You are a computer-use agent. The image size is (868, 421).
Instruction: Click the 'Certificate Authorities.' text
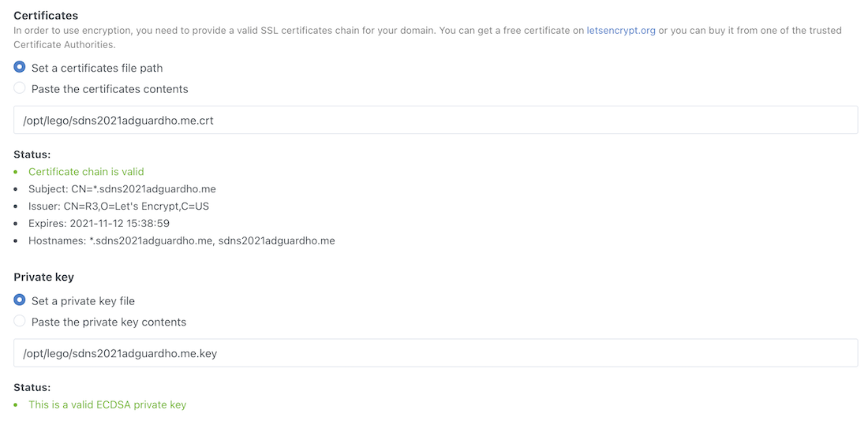pos(65,45)
